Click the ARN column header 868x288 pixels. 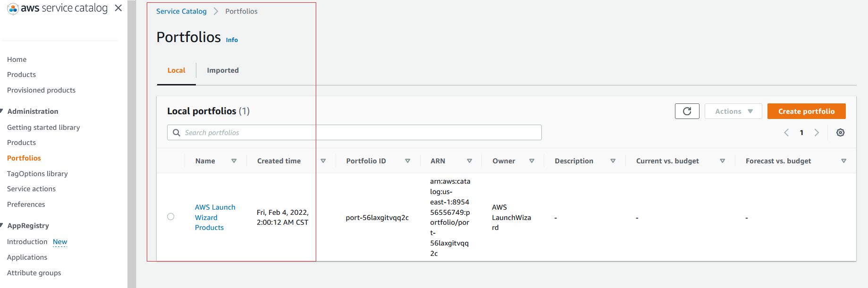click(x=438, y=161)
